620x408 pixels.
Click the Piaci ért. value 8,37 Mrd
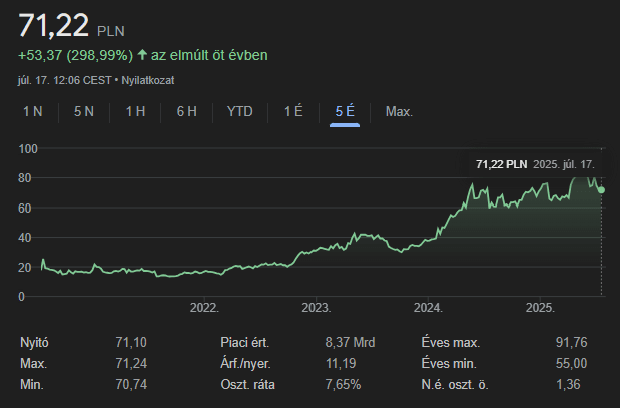[x=349, y=343]
